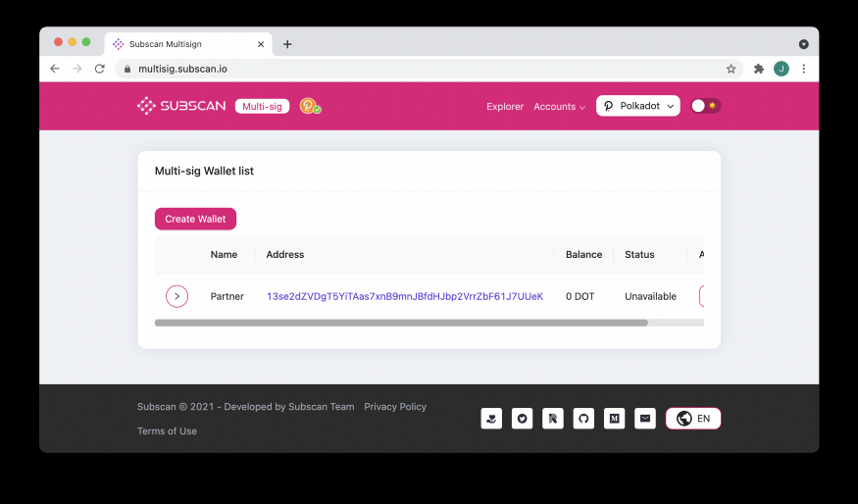This screenshot has width=858, height=504.
Task: Open the GitHub footer icon
Action: pyautogui.click(x=583, y=419)
